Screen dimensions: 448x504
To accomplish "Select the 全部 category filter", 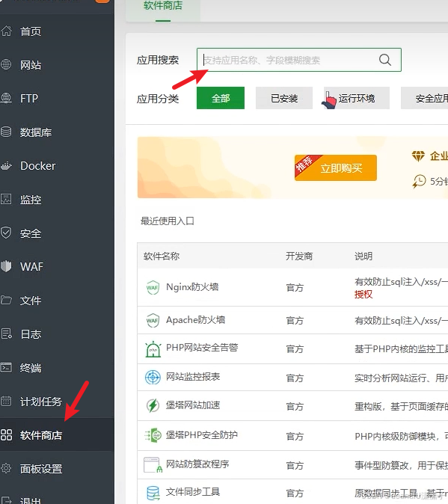I will [x=221, y=98].
